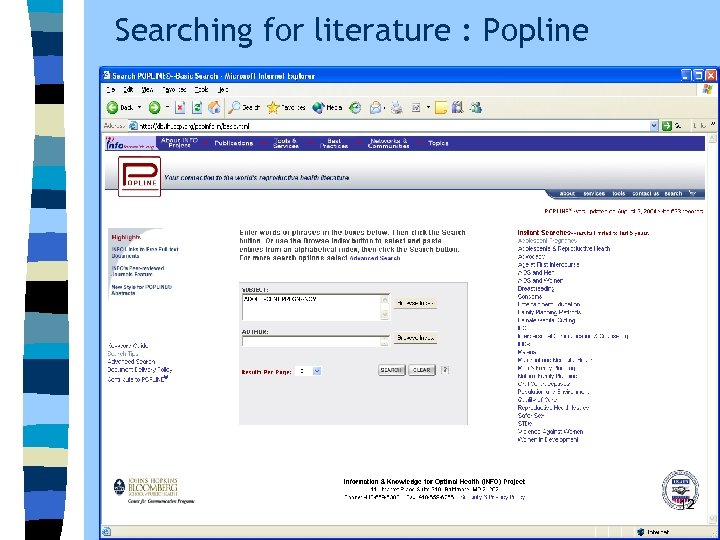Open Favorites star toolbar button
This screenshot has width=720, height=540.
(x=286, y=107)
